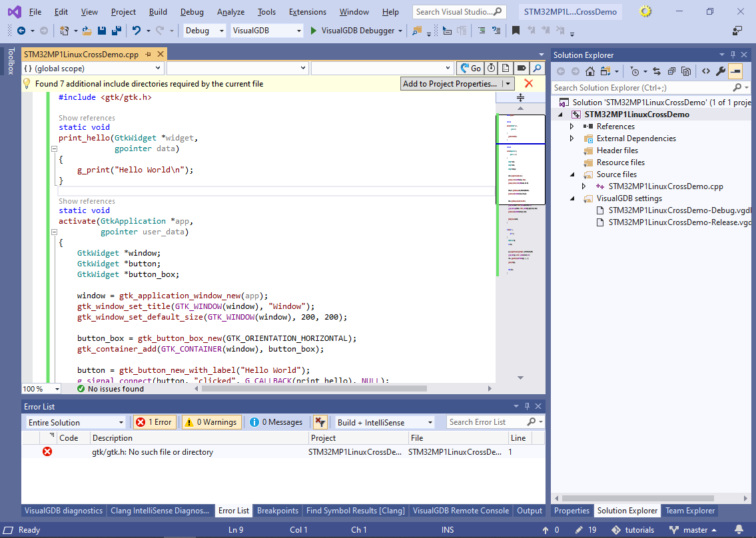Click Show All Files icon in Solution Explorer

pos(686,71)
